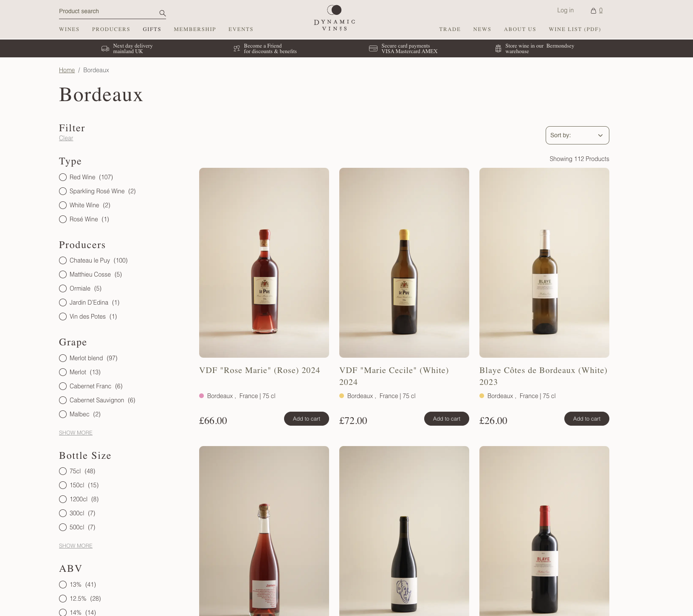This screenshot has height=616, width=693.
Task: Click the delivery truck icon
Action: 105,49
